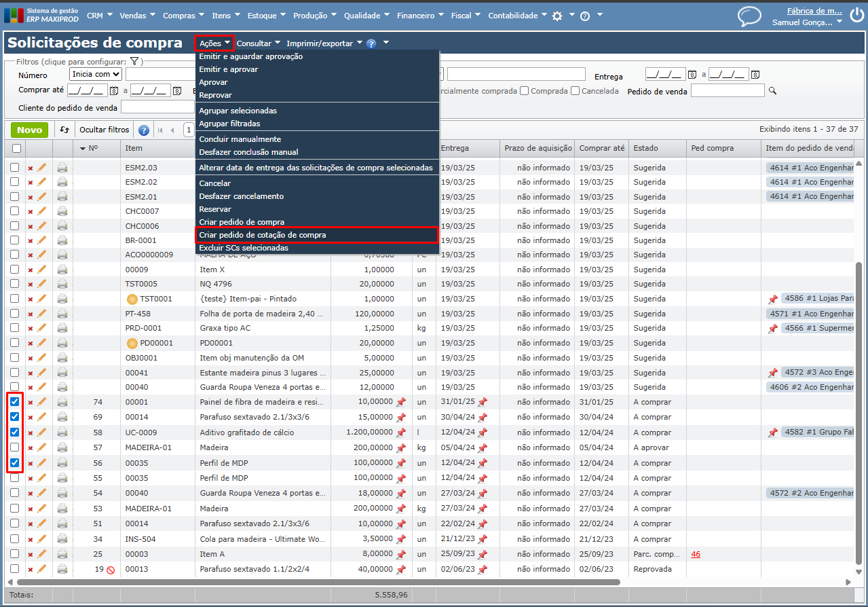
Task: Click red delete X for item INS-504 row
Action: [30, 539]
